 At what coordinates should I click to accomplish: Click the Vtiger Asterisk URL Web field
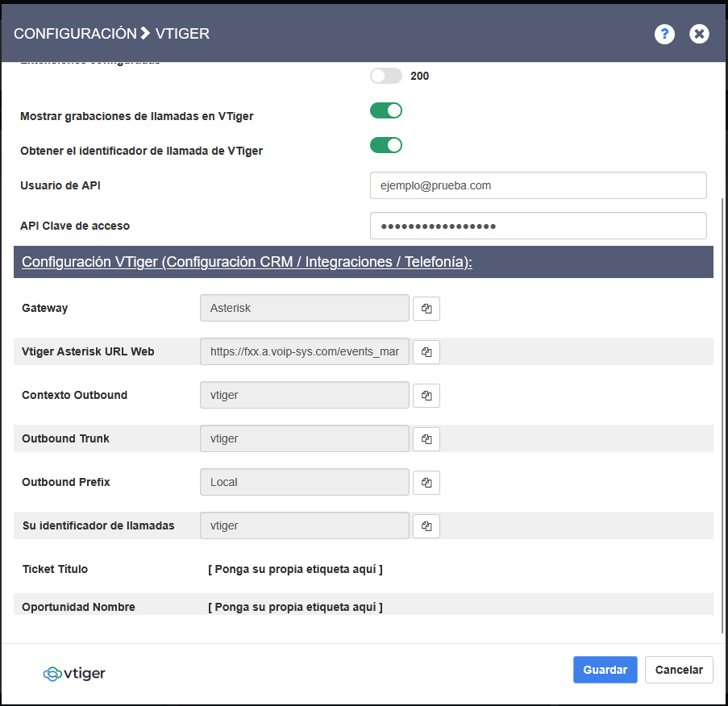point(305,352)
